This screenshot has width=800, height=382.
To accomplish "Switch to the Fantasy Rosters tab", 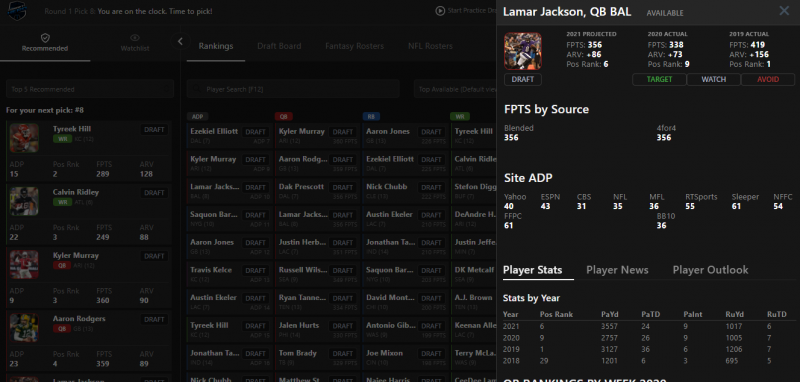I will [x=354, y=46].
